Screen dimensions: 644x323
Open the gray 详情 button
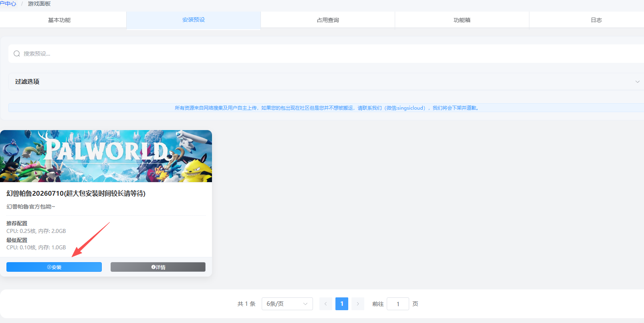(158, 267)
